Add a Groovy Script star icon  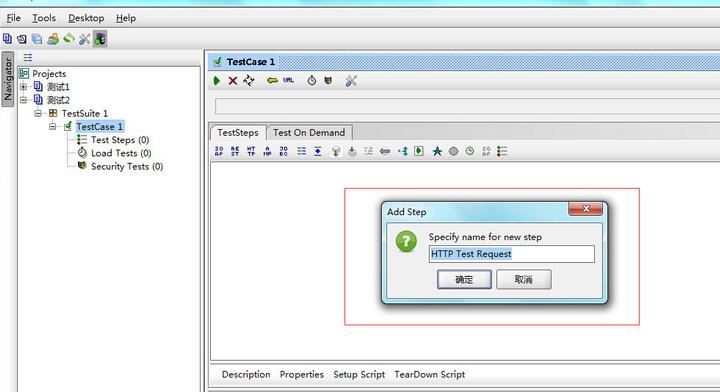point(437,151)
